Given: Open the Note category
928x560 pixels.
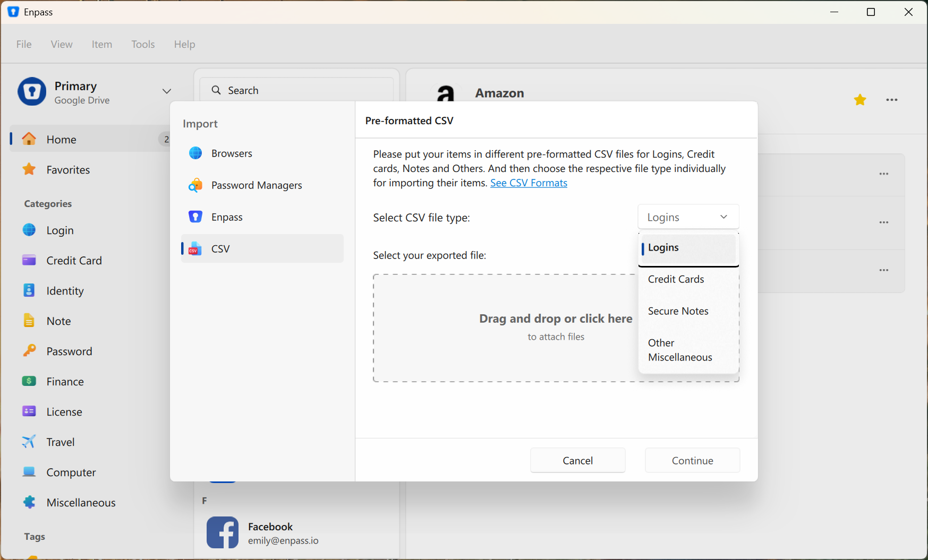Looking at the screenshot, I should (90, 321).
